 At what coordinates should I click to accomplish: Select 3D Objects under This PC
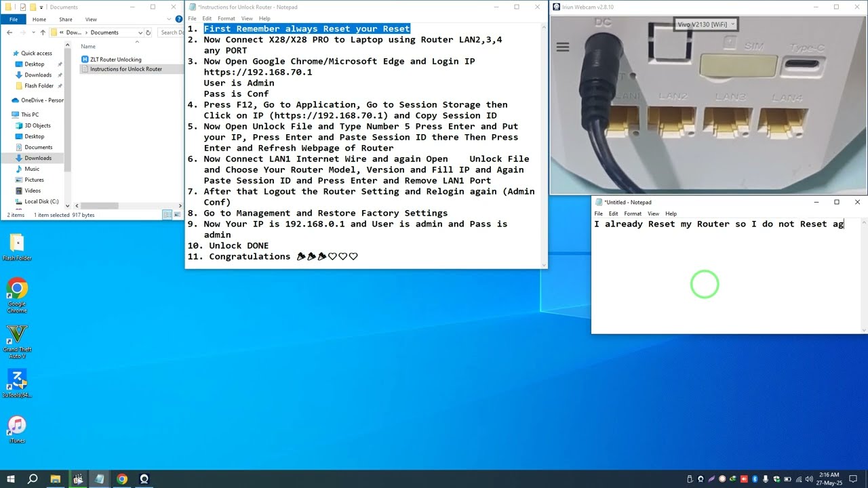point(37,125)
